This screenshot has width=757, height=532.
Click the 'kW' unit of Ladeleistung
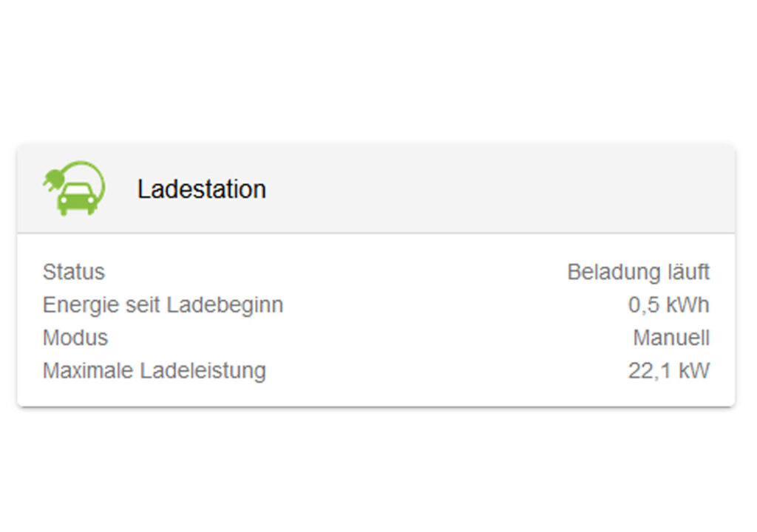[x=693, y=371]
